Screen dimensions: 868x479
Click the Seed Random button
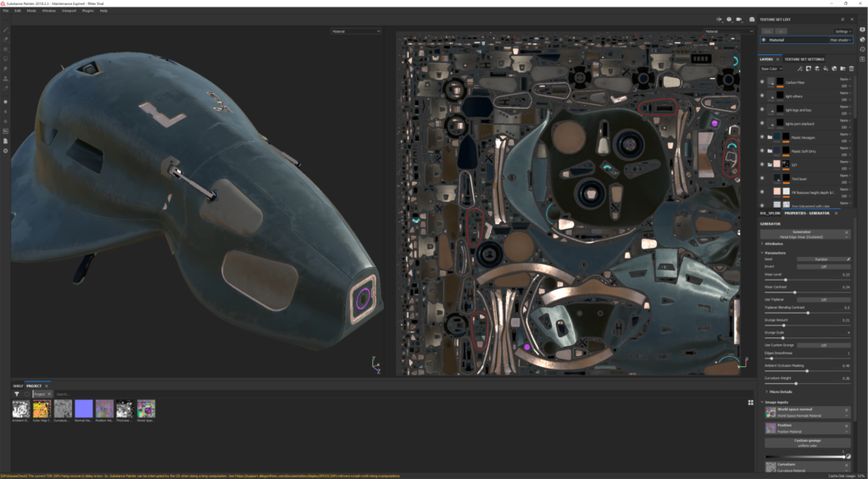point(821,259)
